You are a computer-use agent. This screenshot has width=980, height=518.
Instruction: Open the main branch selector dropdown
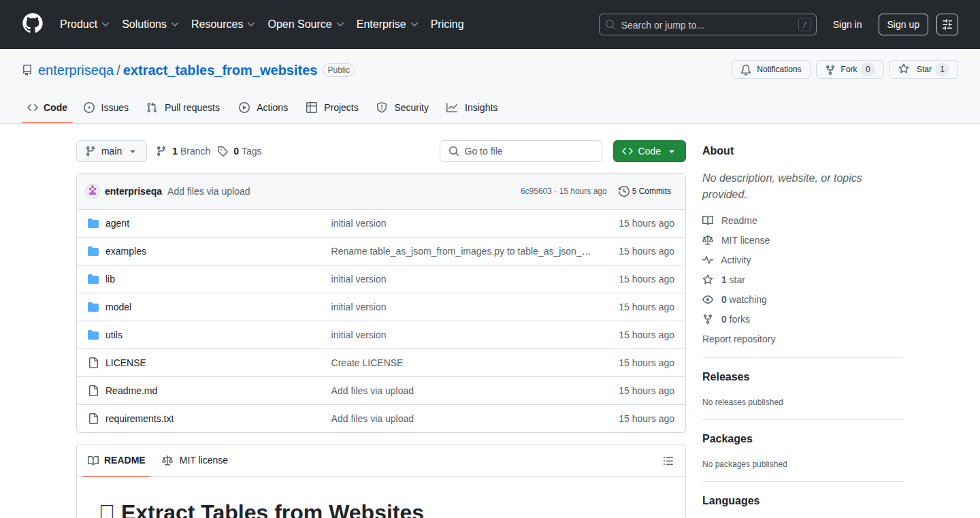(112, 151)
